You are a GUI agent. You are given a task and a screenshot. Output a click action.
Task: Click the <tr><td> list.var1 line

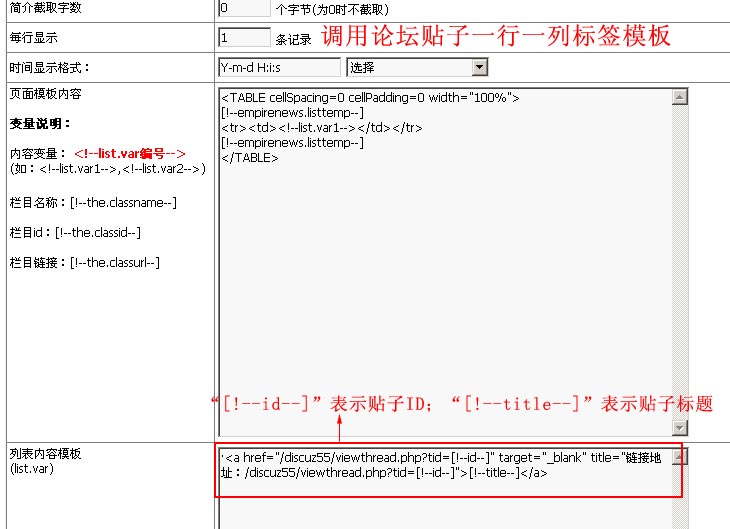321,127
